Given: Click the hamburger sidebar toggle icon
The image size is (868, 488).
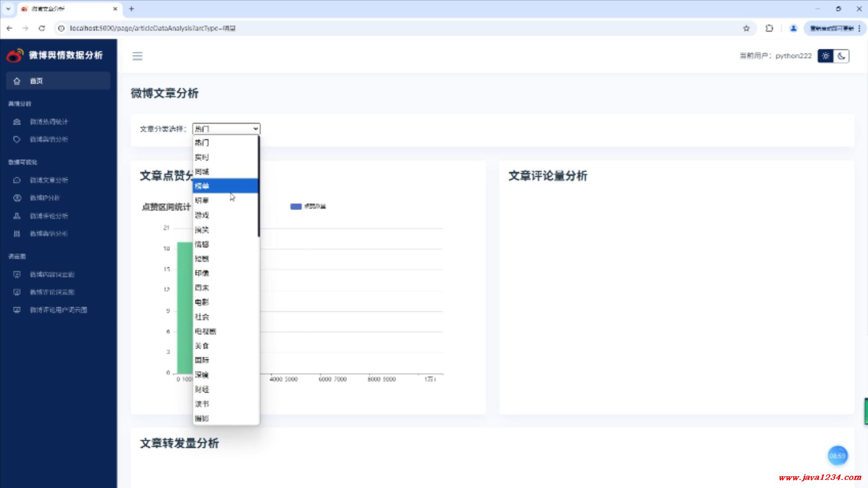Looking at the screenshot, I should [137, 56].
